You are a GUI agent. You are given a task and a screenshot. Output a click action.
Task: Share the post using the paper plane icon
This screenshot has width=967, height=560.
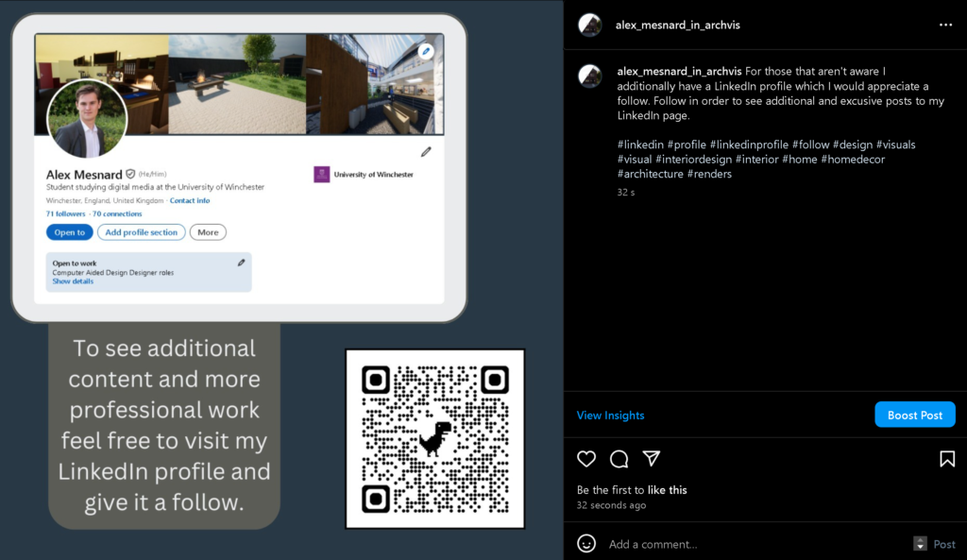652,458
